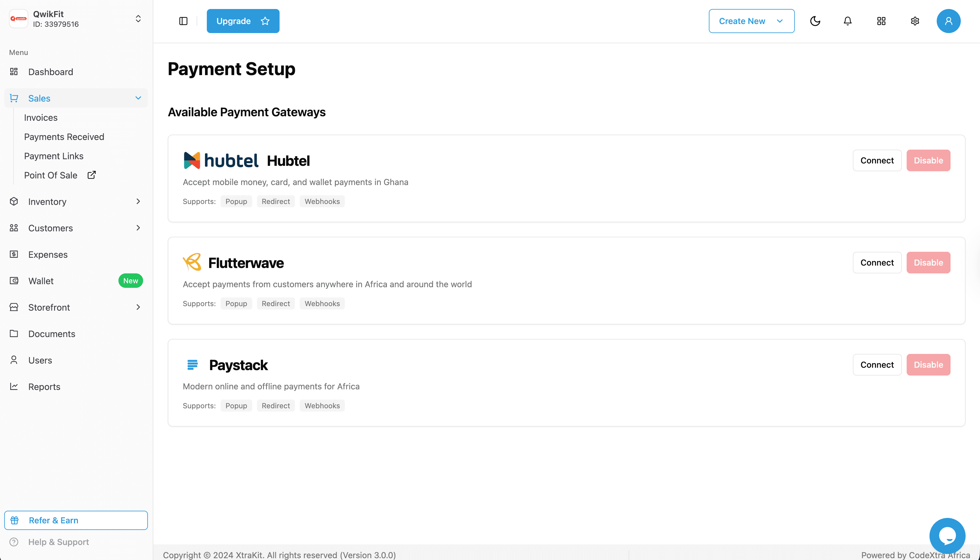Open the Payments Received menu item
This screenshot has width=980, height=560.
tap(64, 136)
